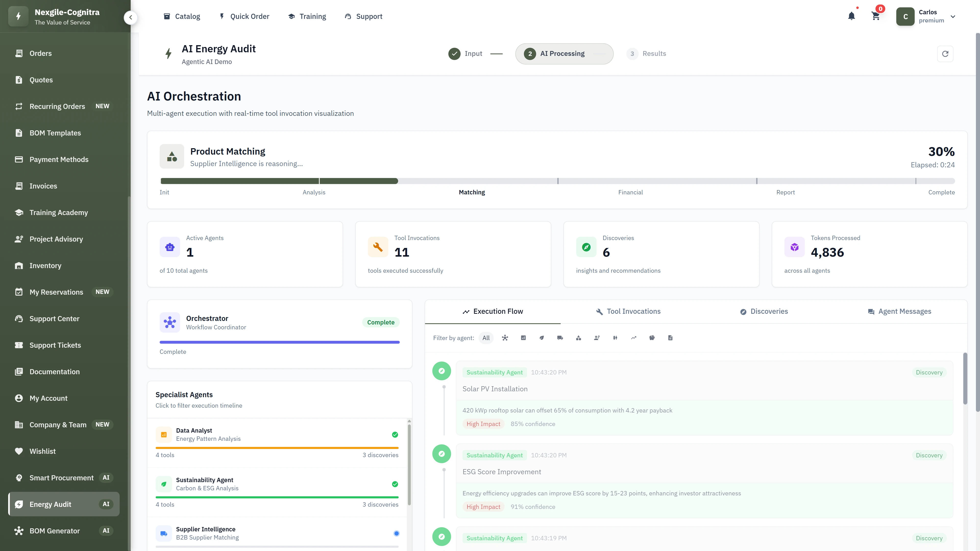This screenshot has width=980, height=551.
Task: Filter agents by the truck (logistics) icon
Action: 560,338
